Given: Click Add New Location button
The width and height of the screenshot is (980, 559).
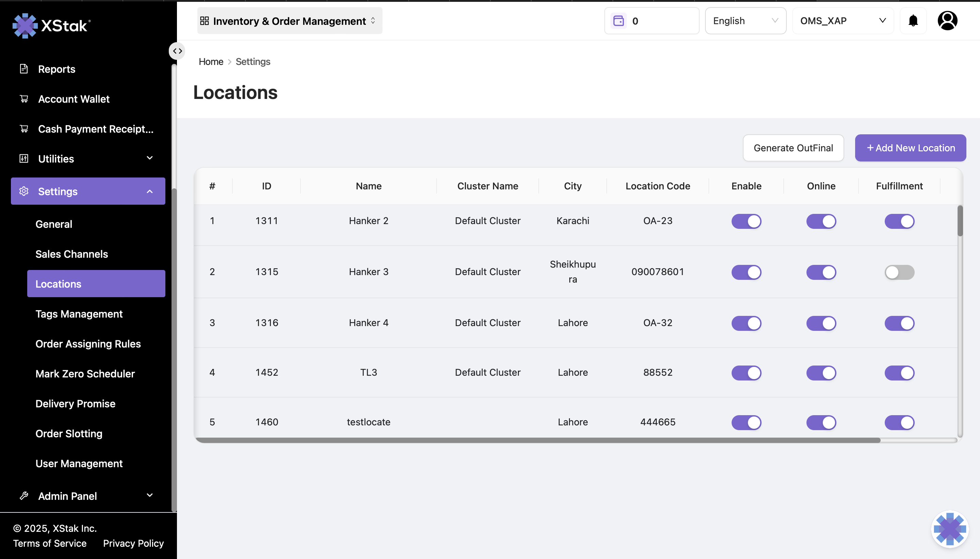Looking at the screenshot, I should pos(910,148).
